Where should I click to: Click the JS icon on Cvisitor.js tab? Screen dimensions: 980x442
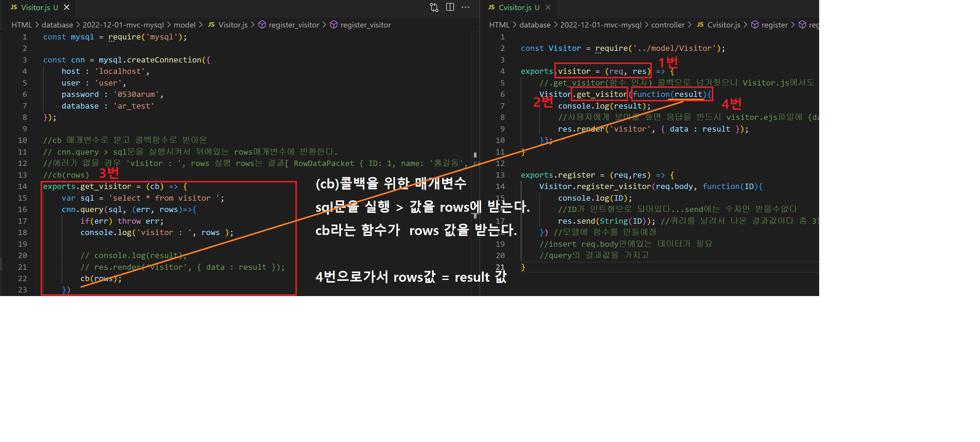click(491, 7)
